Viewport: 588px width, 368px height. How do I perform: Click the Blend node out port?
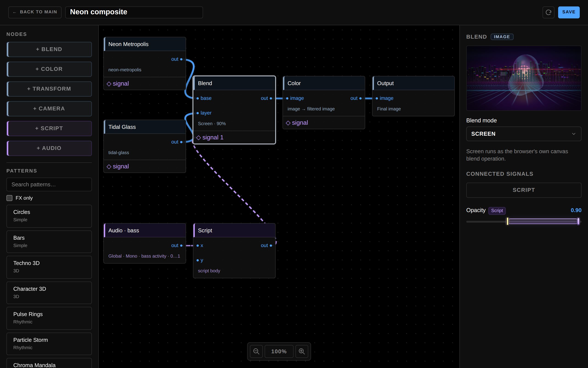(271, 98)
